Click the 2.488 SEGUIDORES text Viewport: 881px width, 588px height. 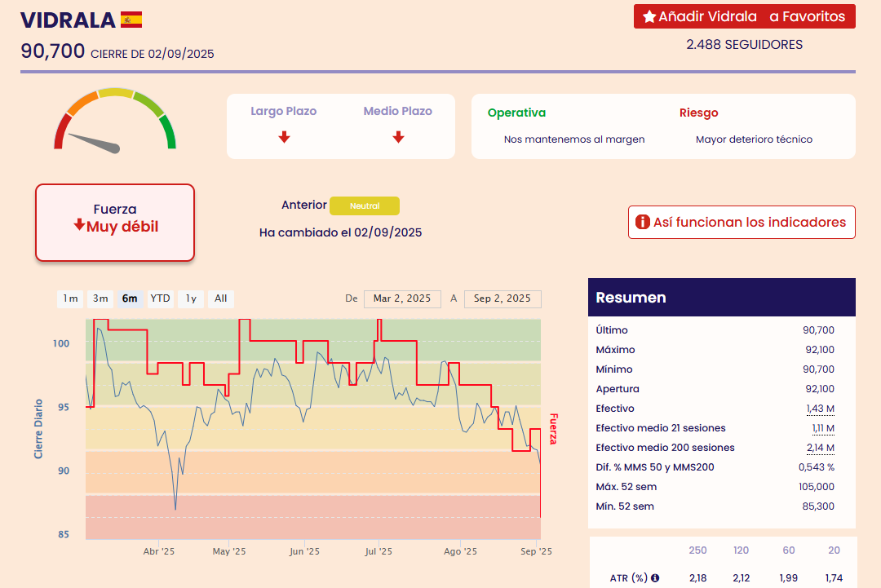(745, 45)
